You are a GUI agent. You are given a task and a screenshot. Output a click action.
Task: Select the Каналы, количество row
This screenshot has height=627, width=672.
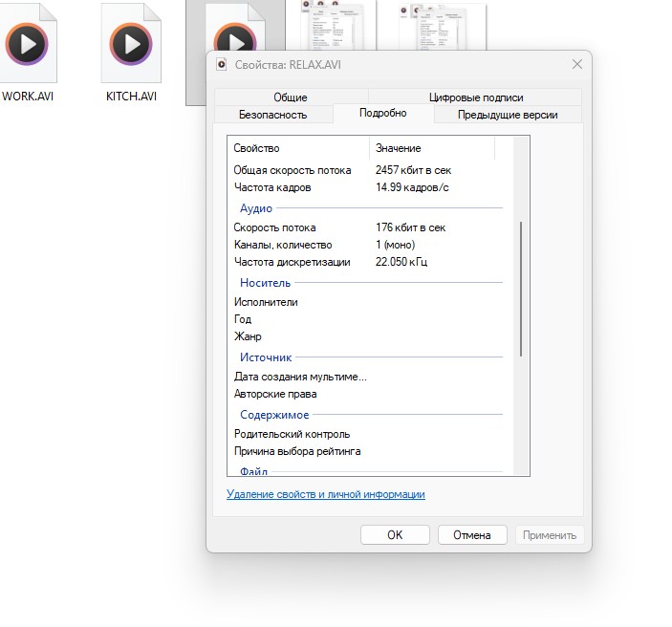(x=370, y=245)
